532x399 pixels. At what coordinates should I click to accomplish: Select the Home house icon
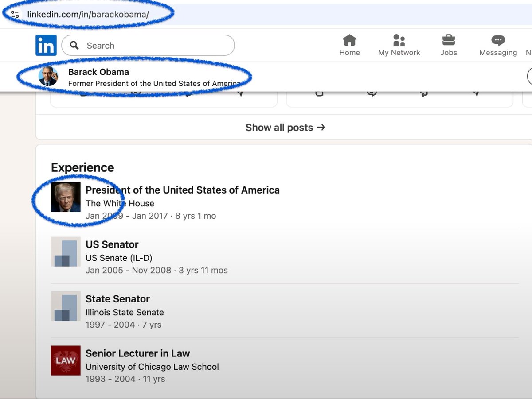point(349,41)
